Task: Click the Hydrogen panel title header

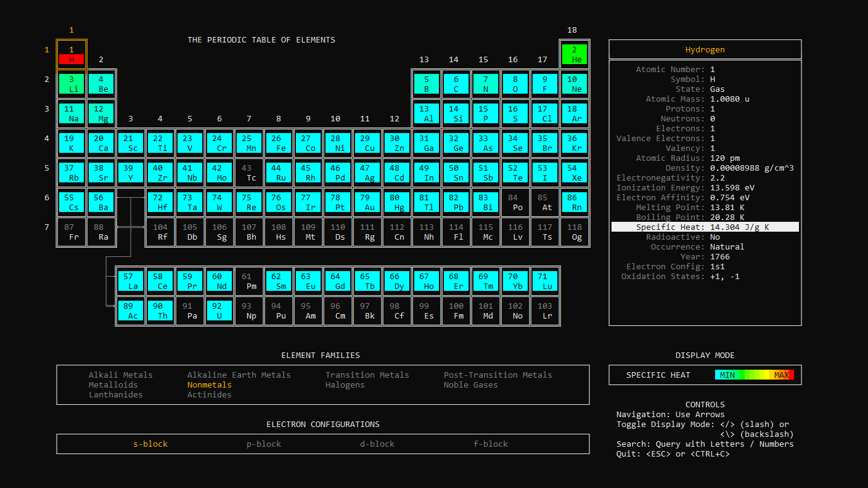Action: pyautogui.click(x=705, y=49)
